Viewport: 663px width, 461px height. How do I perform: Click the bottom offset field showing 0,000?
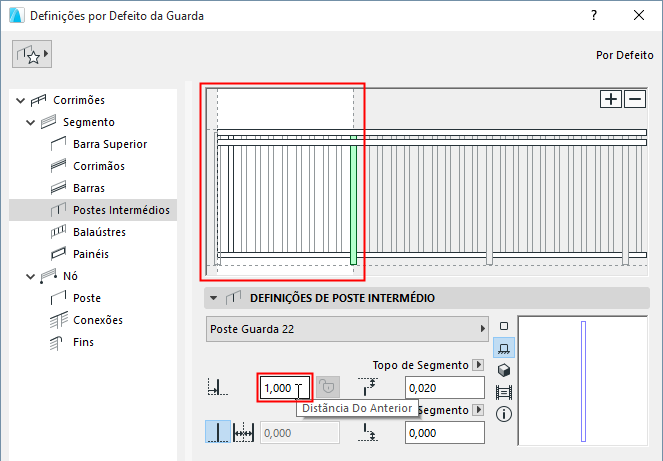tap(445, 433)
